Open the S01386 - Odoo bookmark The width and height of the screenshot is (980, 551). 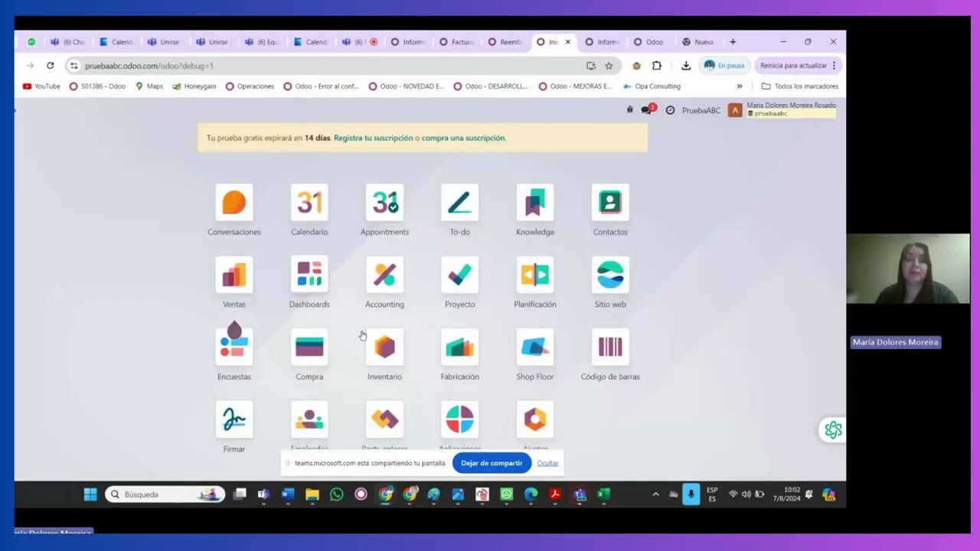point(97,86)
